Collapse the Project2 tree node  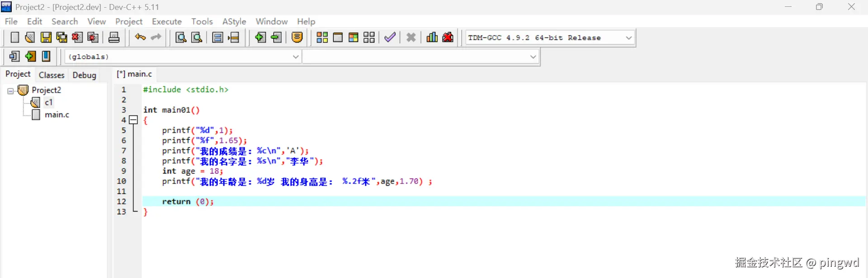click(x=10, y=91)
